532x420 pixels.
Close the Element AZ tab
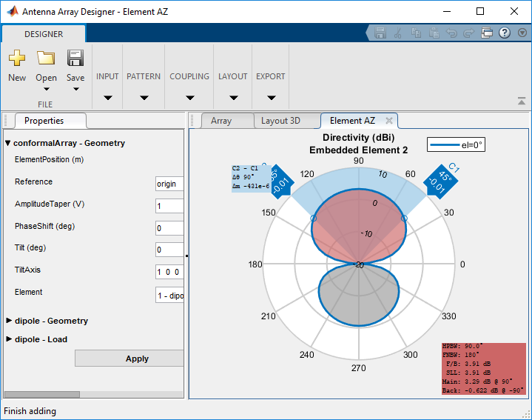(x=389, y=121)
